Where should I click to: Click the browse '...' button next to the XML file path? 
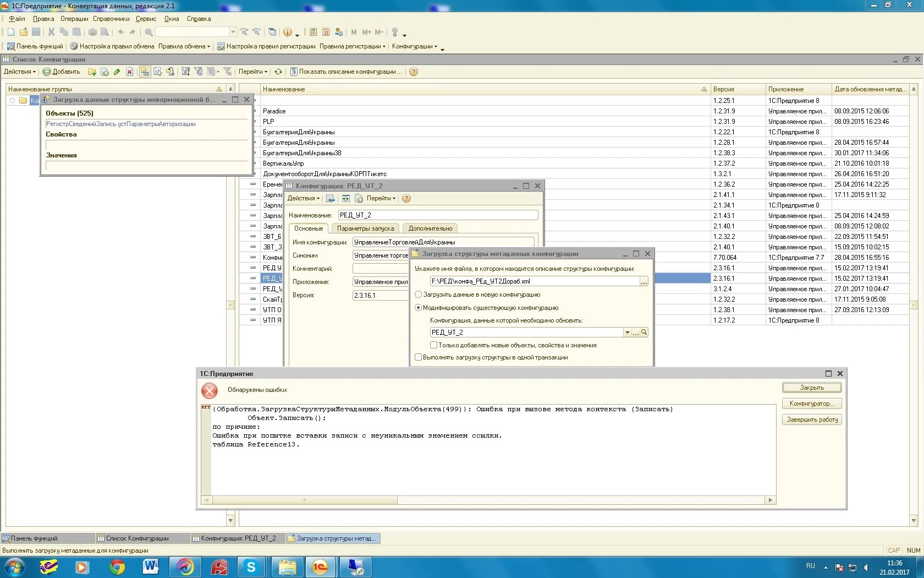644,281
